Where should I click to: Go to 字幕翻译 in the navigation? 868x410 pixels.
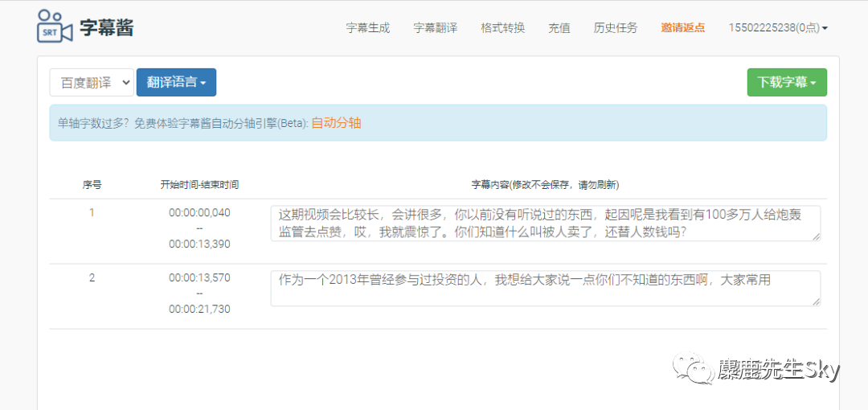point(435,27)
